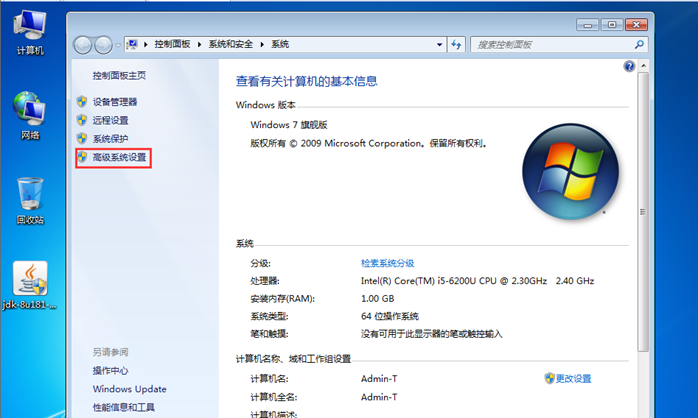
Task: Click the 检索系统分级 link
Action: pyautogui.click(x=387, y=263)
